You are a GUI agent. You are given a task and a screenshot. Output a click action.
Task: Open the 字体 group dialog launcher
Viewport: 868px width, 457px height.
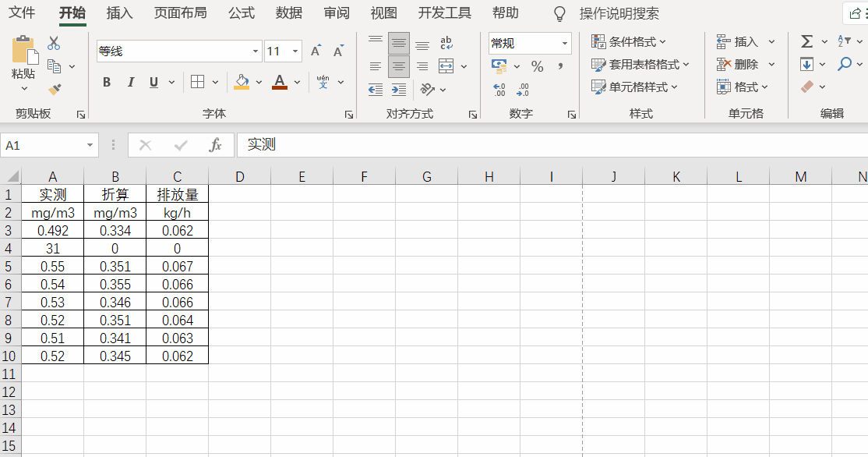(x=349, y=115)
